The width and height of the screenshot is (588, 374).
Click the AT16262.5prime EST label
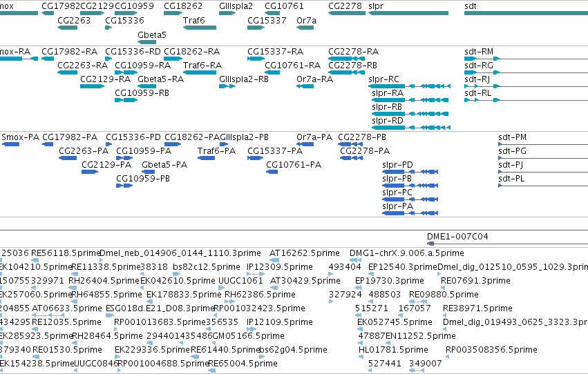[x=305, y=253]
